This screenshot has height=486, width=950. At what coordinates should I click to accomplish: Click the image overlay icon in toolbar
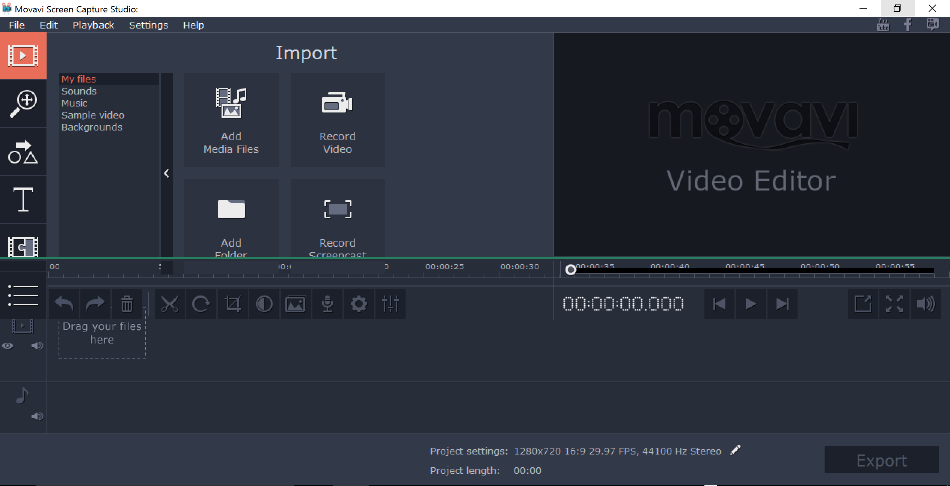pos(295,304)
